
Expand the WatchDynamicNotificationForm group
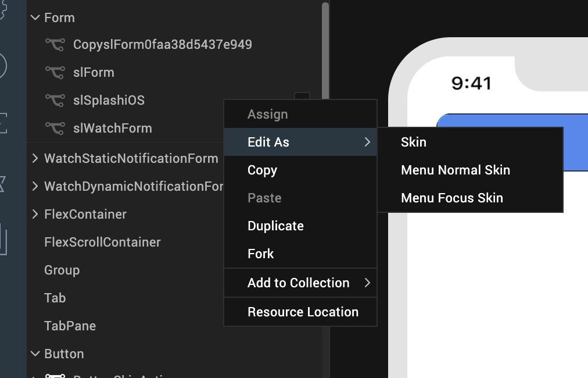click(x=35, y=187)
